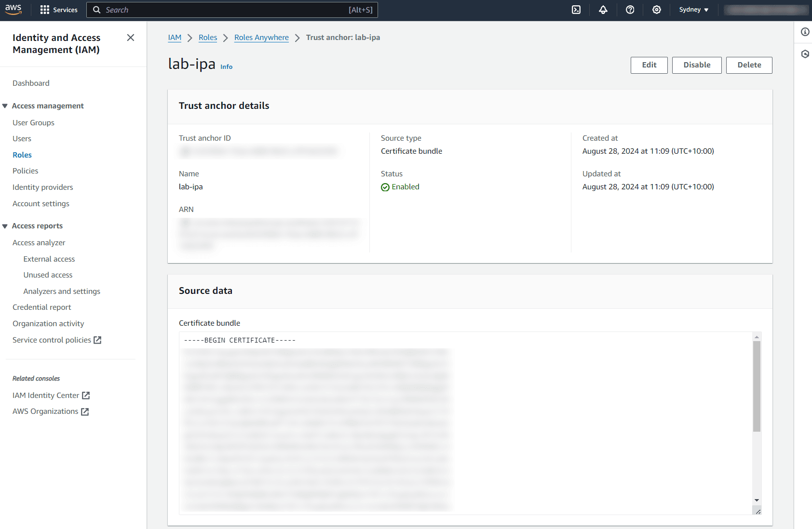Open User Groups in the sidebar

(33, 123)
